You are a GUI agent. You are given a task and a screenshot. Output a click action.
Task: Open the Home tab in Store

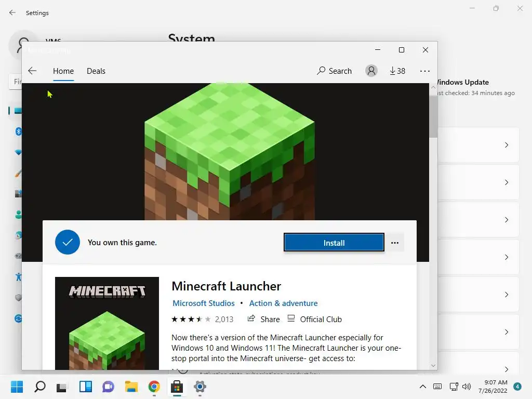(x=63, y=71)
